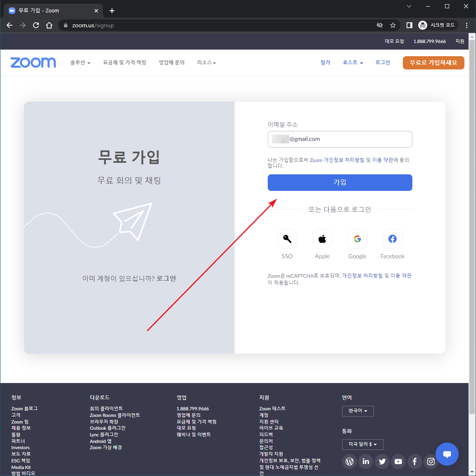Expand the 솔루션 dropdown menu

[80, 62]
